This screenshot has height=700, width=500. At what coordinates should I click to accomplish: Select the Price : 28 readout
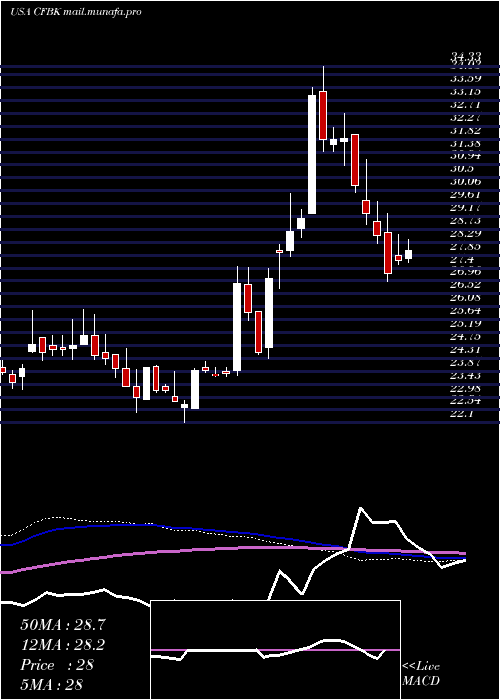(57, 665)
